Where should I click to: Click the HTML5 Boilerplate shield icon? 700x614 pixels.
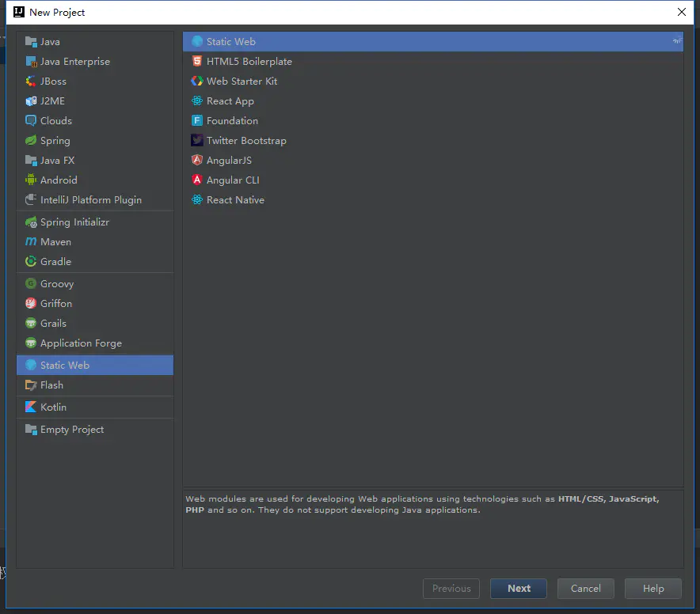coord(197,62)
